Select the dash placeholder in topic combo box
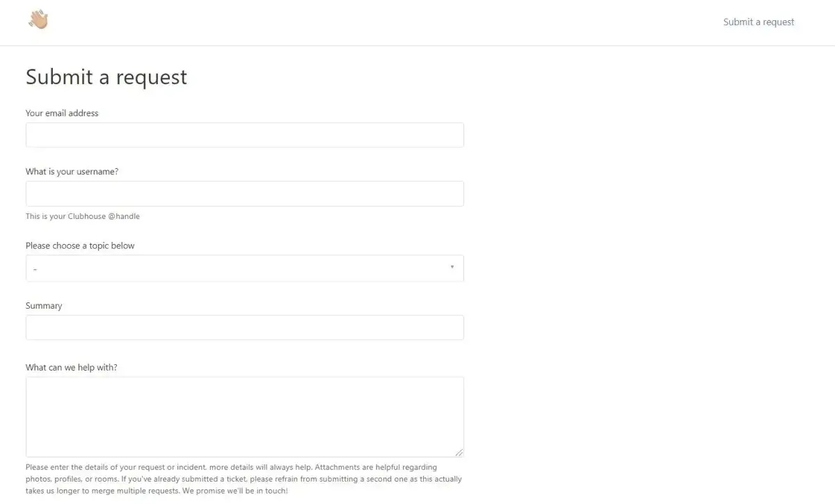835x504 pixels. pyautogui.click(x=35, y=268)
